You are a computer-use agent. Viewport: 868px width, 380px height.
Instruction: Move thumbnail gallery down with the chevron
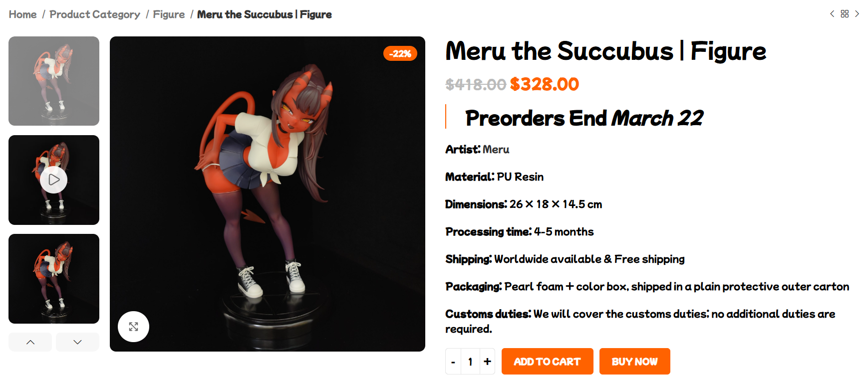point(77,342)
